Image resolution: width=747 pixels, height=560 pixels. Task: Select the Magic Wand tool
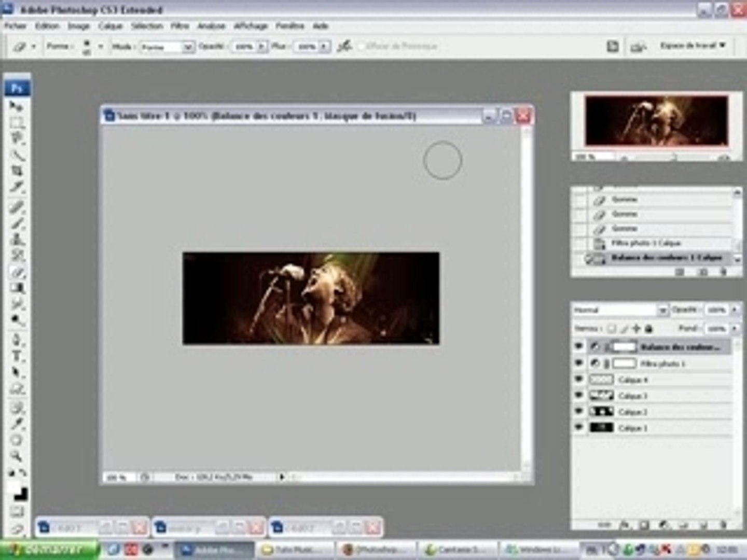tap(17, 155)
